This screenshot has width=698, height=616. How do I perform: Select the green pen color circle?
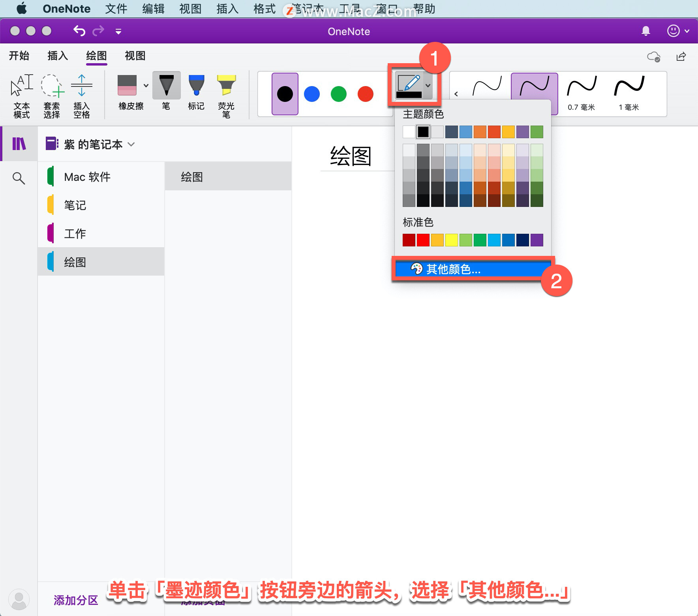[339, 94]
